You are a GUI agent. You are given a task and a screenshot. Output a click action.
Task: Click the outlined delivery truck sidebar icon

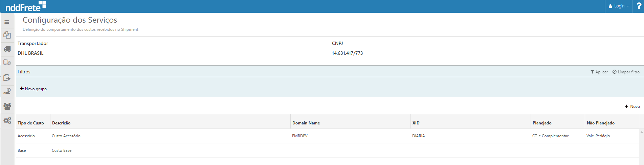[7, 62]
